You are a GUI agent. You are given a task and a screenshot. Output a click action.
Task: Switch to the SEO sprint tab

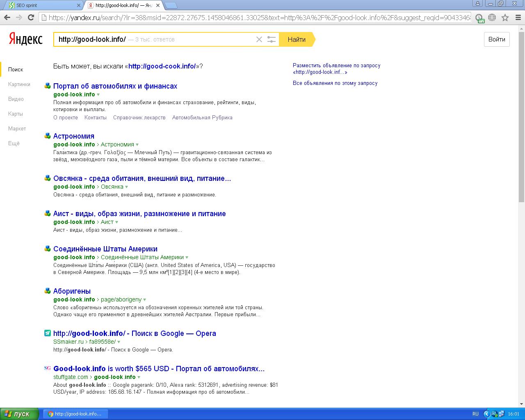tap(43, 5)
